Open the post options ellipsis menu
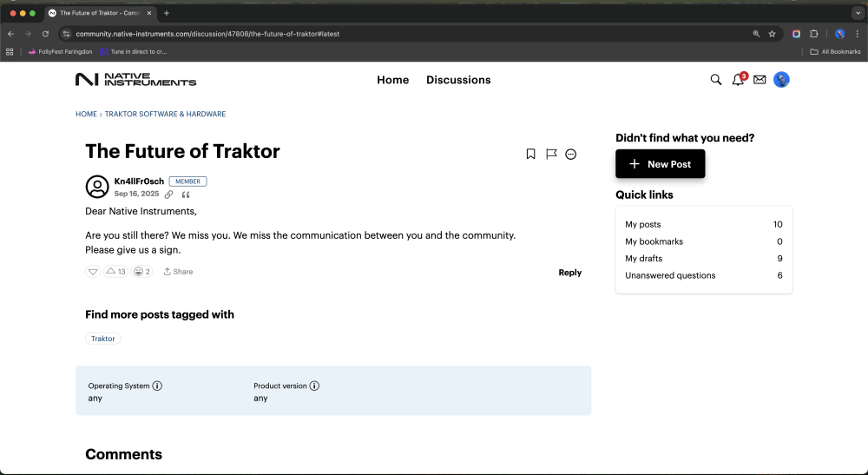Screen dimensions: 868x475 pos(571,154)
